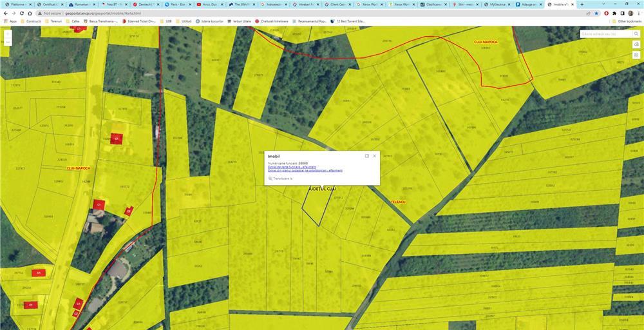The image size is (644, 330).
Task: Open 'Extras de carte funciară' link
Action: tap(292, 167)
